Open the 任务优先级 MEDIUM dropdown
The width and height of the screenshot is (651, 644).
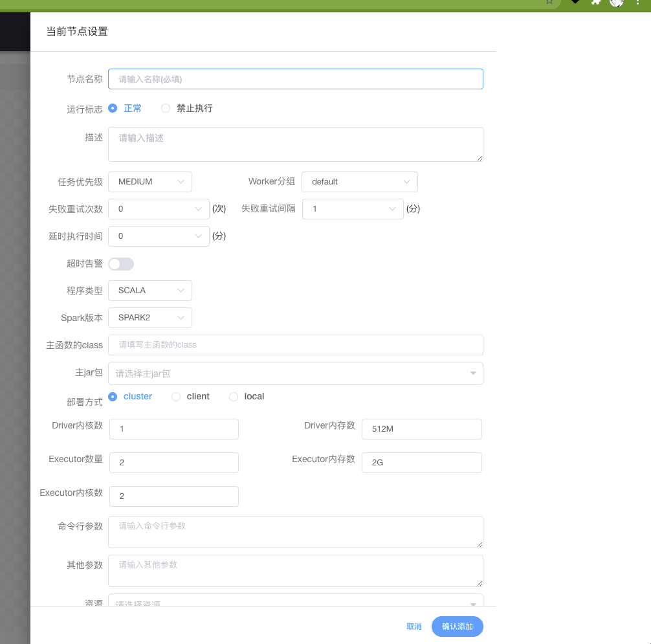(x=150, y=182)
